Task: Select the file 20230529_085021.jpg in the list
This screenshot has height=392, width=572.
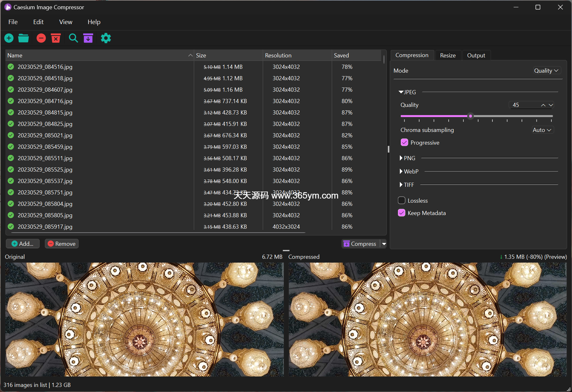Action: point(45,135)
